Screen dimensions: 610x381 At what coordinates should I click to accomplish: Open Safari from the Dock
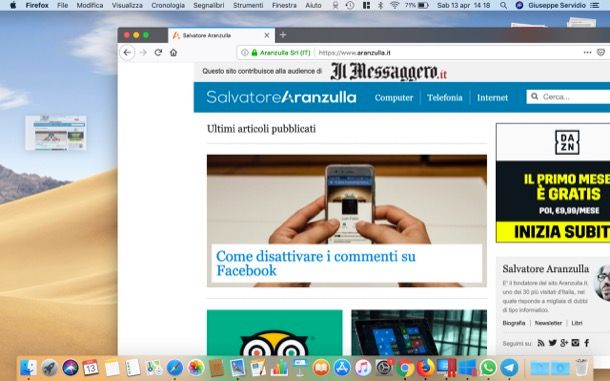pyautogui.click(x=175, y=367)
